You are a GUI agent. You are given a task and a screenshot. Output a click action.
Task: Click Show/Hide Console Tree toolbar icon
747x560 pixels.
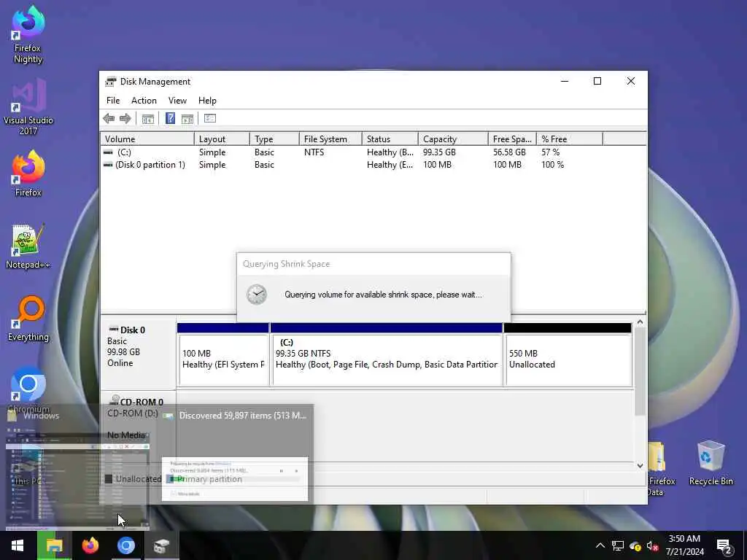[x=147, y=119]
